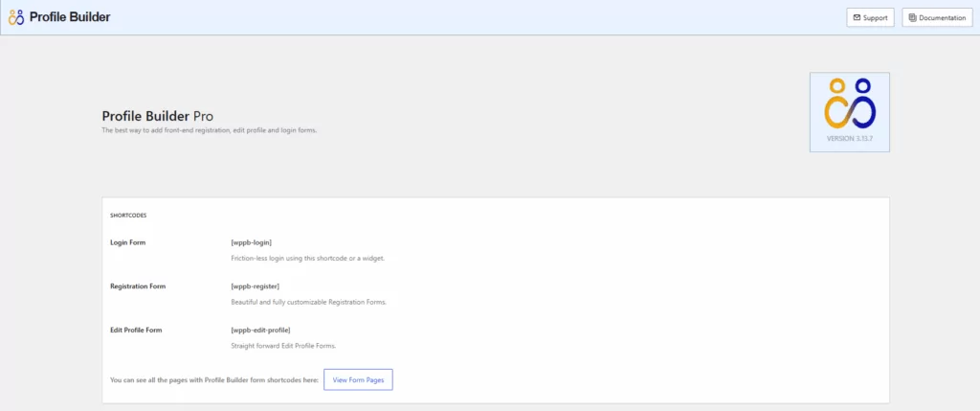Open the Documentation button
Viewport: 980px width, 411px height.
coord(937,17)
